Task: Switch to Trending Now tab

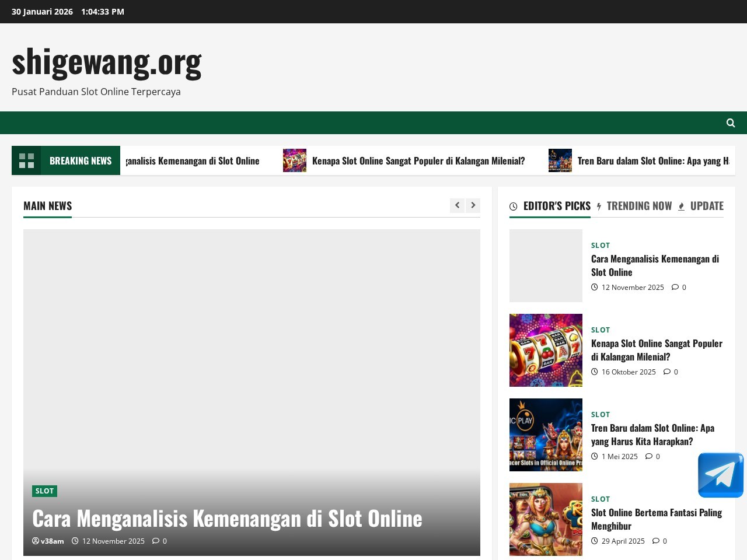Action: (x=634, y=206)
